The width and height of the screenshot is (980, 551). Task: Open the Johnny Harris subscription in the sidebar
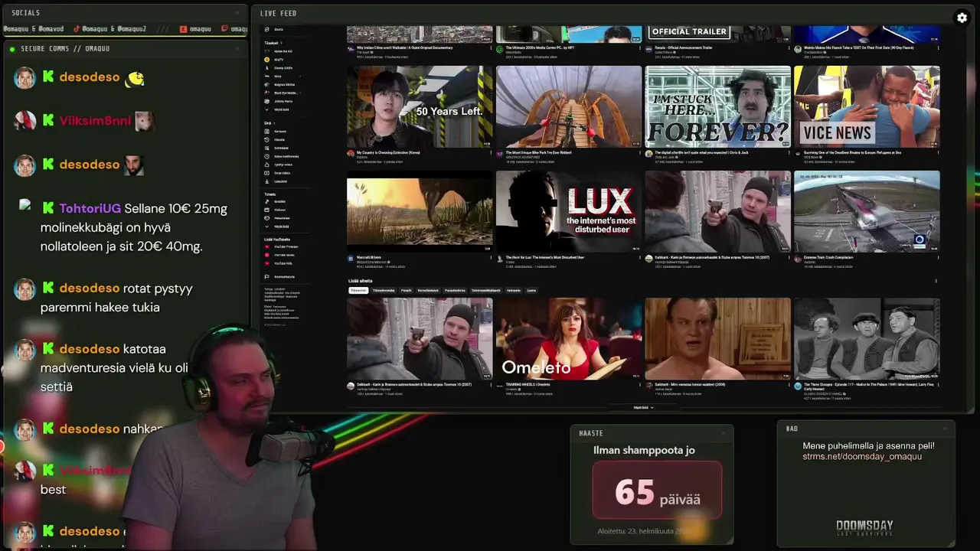[277, 101]
